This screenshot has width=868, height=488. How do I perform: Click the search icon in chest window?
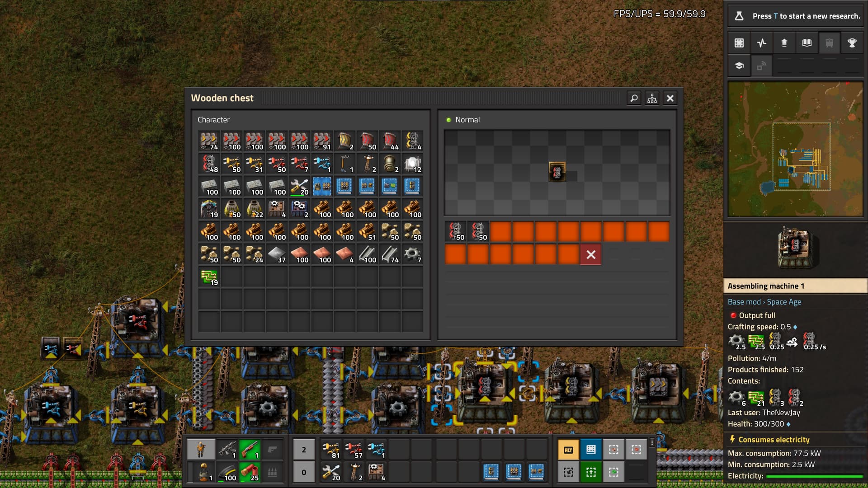coord(634,98)
